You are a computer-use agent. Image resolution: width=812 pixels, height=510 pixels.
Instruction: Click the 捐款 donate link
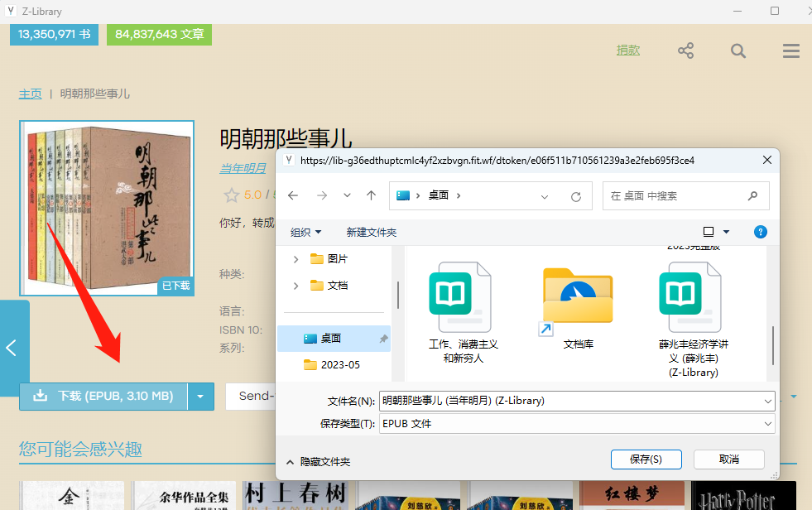[628, 51]
